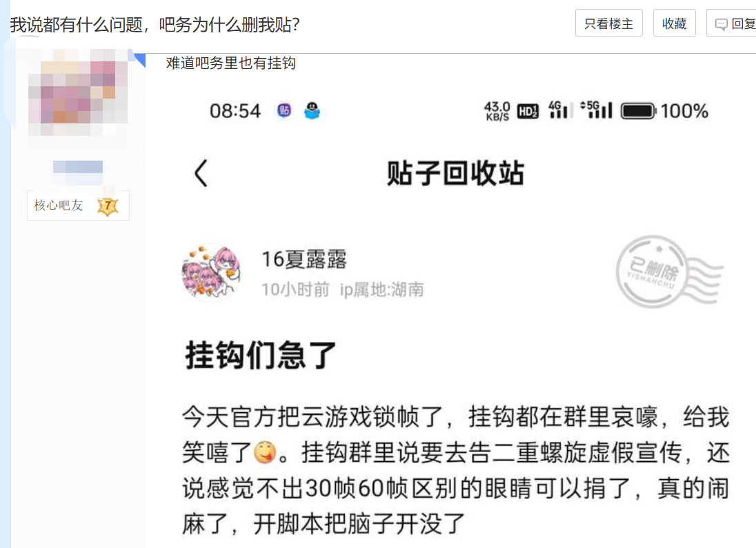Click the 5G signal strength icon
The width and height of the screenshot is (756, 548).
tap(597, 110)
